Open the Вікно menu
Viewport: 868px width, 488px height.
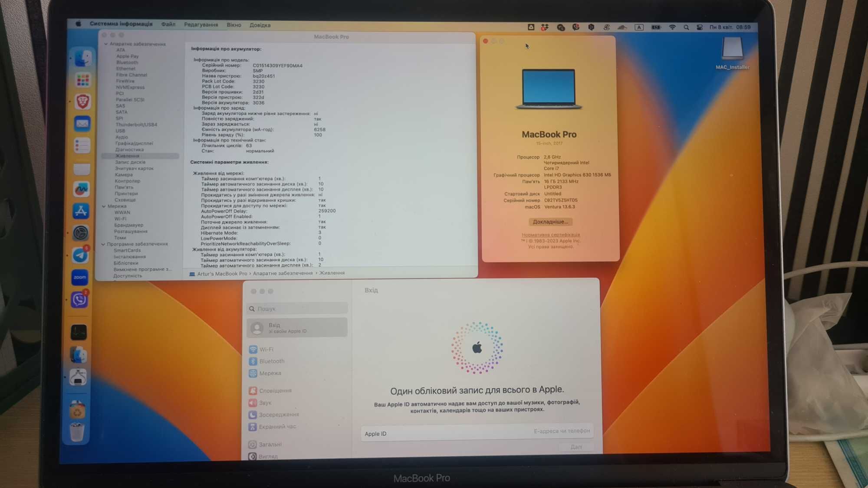pyautogui.click(x=234, y=25)
